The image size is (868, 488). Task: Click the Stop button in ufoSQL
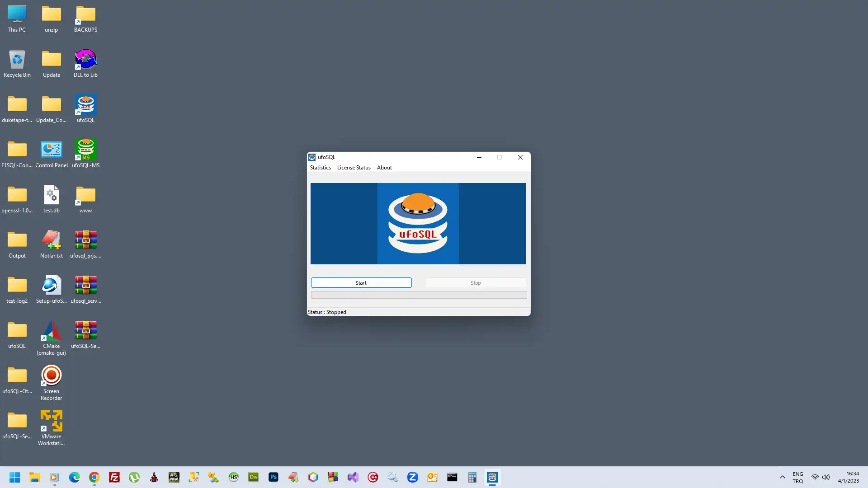475,282
